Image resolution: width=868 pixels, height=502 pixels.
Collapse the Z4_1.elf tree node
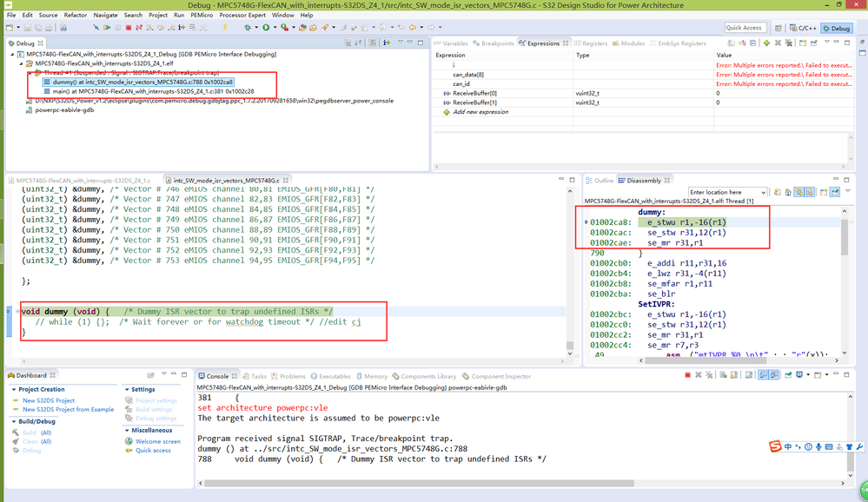21,63
